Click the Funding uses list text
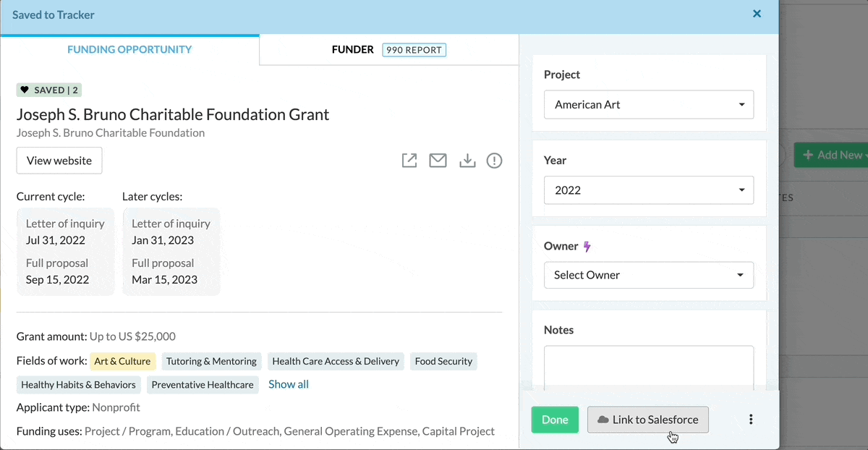This screenshot has width=868, height=450. 289,431
